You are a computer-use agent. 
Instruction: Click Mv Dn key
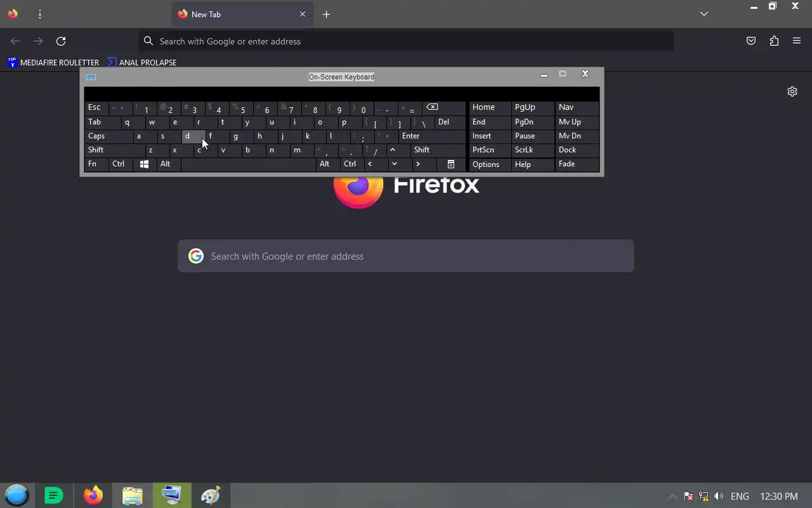[577, 136]
